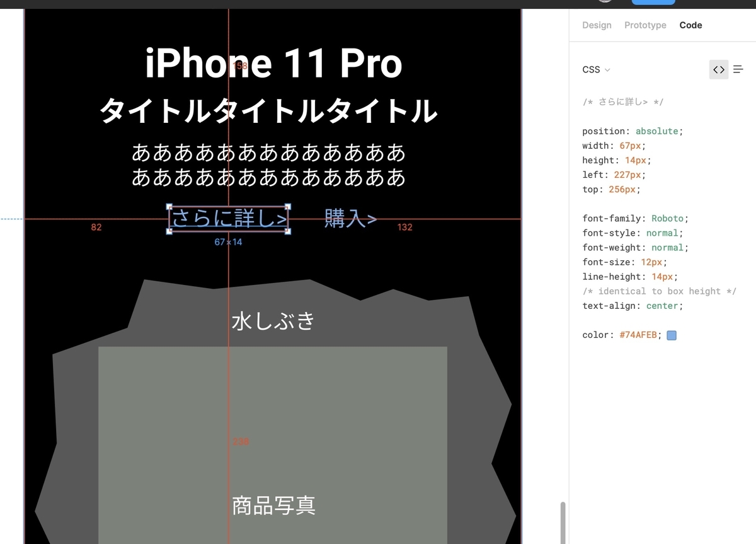Select the 水しぶき label

click(273, 321)
